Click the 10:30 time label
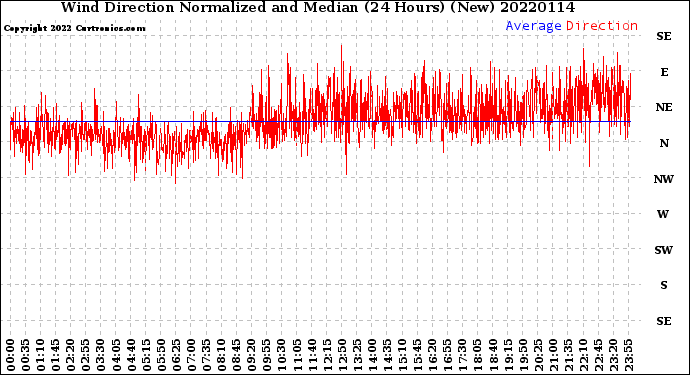 pyautogui.click(x=282, y=355)
